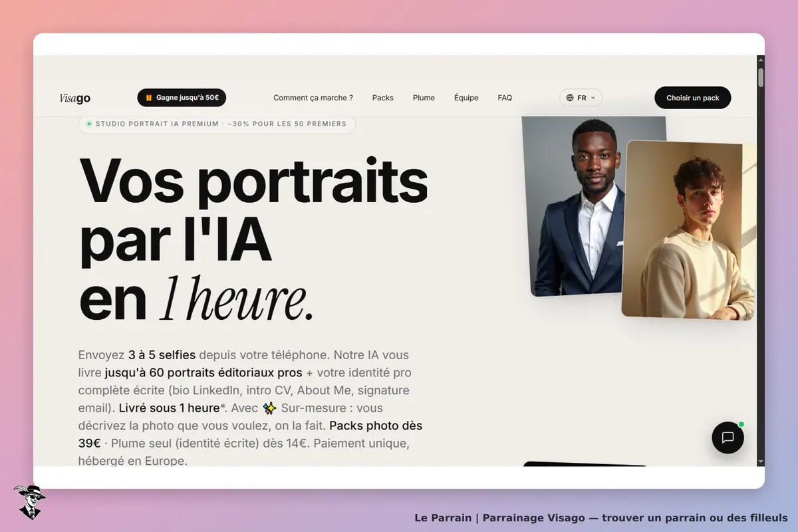Click the page vertical scrollbar thumb
Image resolution: width=798 pixels, height=532 pixels.
tap(761, 76)
